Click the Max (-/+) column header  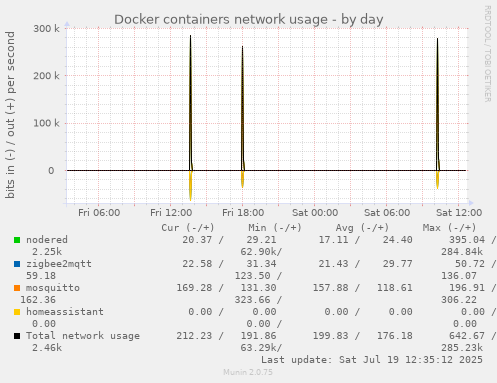(x=449, y=228)
